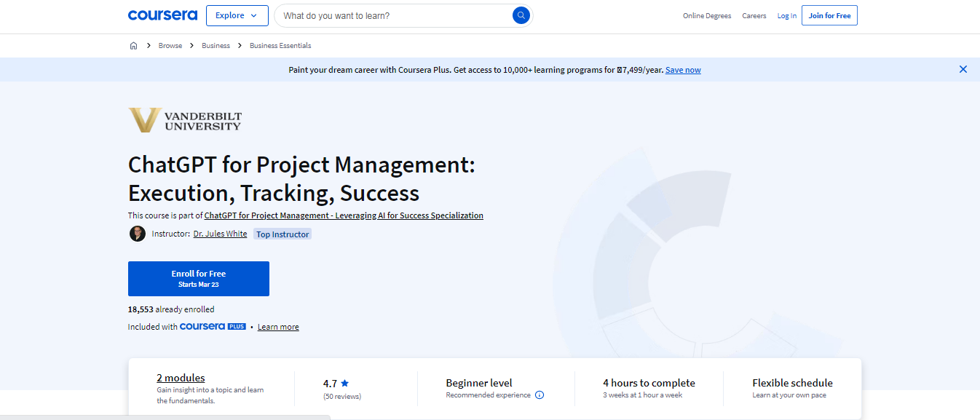Click the Save now promo link
This screenshot has width=980, height=420.
[x=683, y=70]
